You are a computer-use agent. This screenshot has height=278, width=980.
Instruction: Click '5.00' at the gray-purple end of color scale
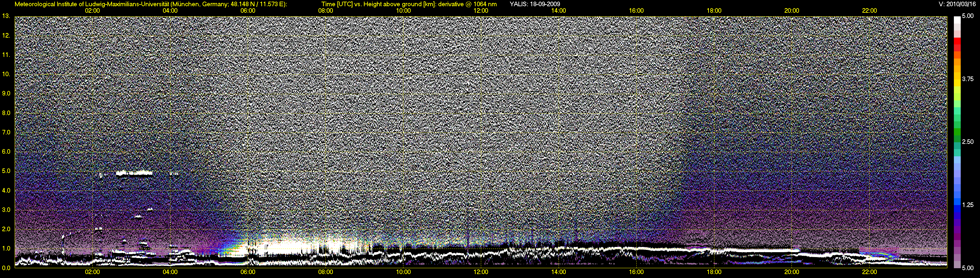pyautogui.click(x=968, y=268)
